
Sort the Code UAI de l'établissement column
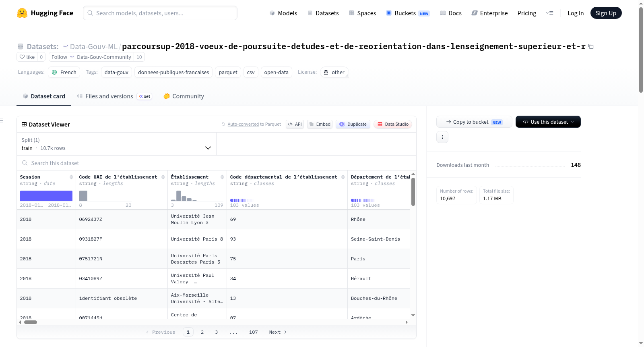pos(163,177)
